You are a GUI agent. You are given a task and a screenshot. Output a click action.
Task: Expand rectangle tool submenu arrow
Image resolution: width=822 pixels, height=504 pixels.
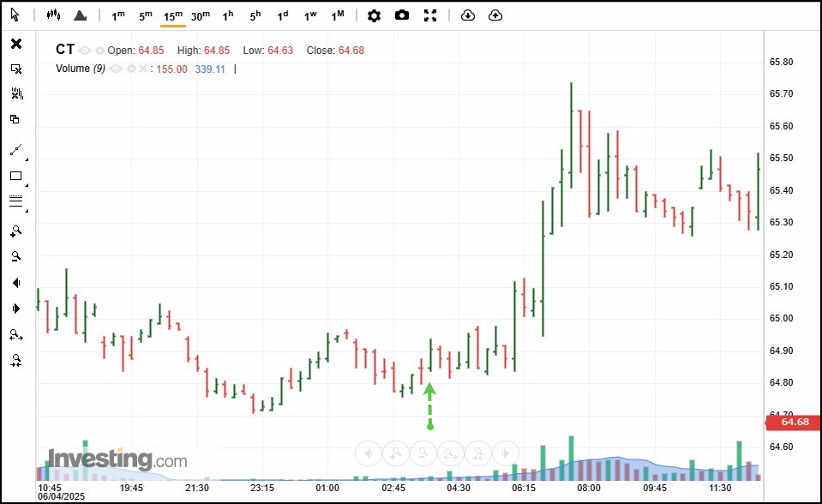click(x=27, y=185)
